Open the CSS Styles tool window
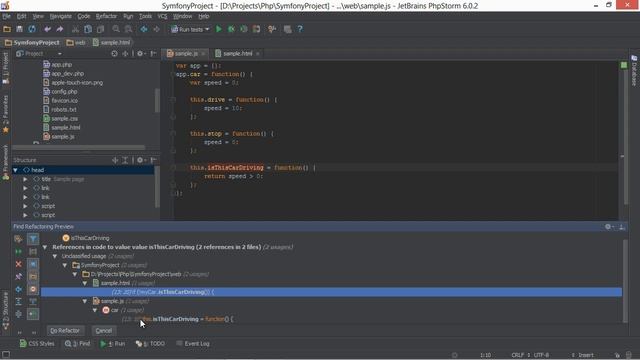Viewport: 640px width, 360px height. pyautogui.click(x=37, y=344)
